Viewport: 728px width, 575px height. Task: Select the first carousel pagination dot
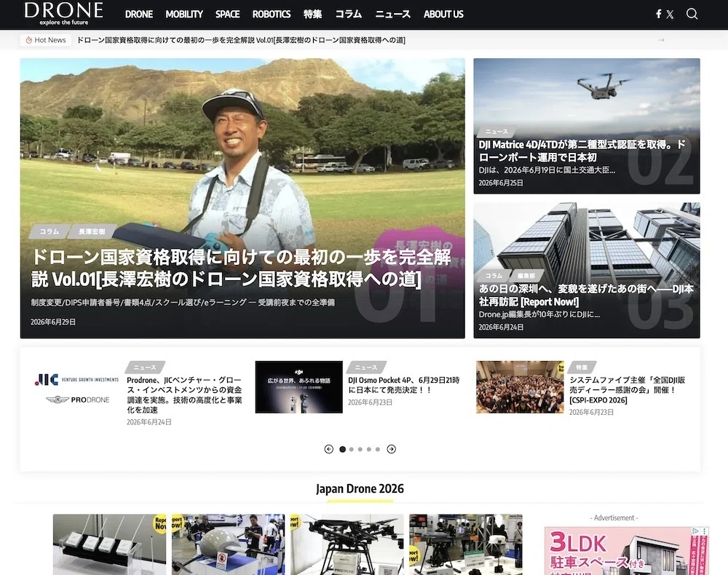click(x=343, y=449)
